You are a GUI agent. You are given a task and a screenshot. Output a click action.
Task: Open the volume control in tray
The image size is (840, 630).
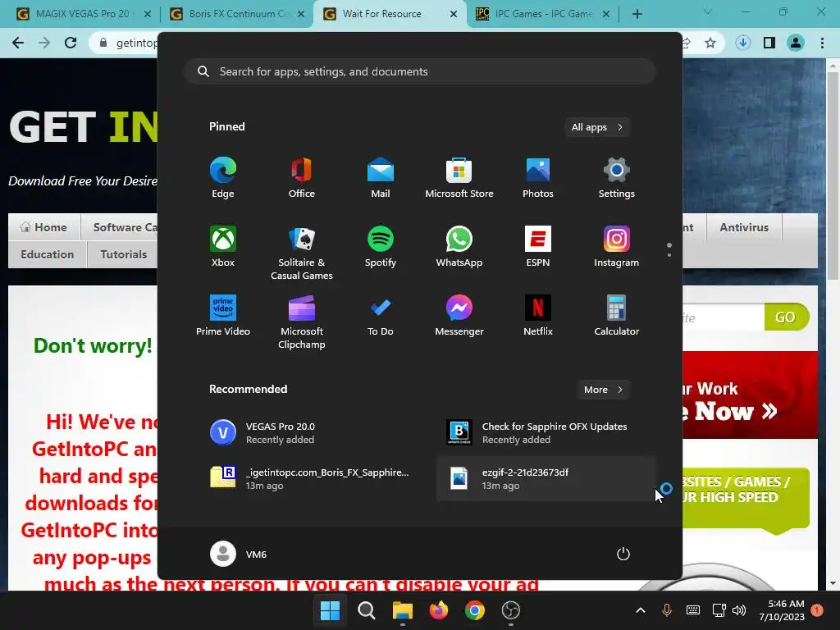(x=739, y=610)
